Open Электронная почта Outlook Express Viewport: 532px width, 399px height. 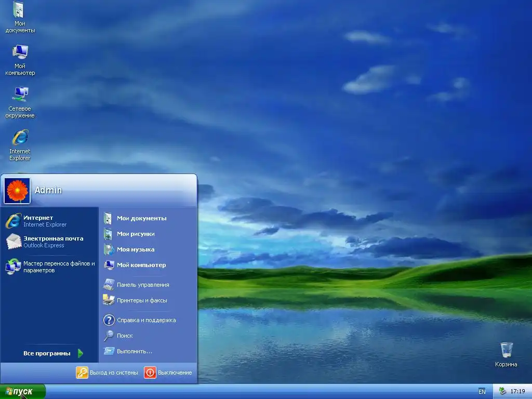(49, 242)
